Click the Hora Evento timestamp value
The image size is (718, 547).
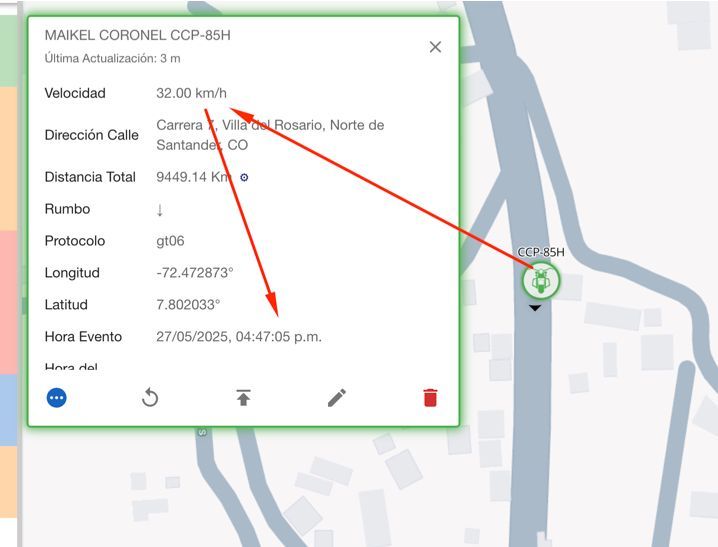pos(239,337)
